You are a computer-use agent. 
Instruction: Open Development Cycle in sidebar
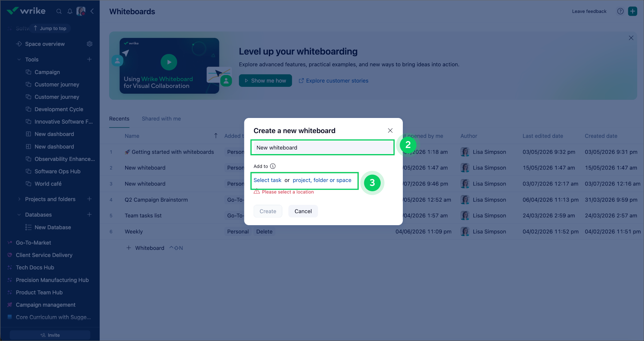click(59, 109)
